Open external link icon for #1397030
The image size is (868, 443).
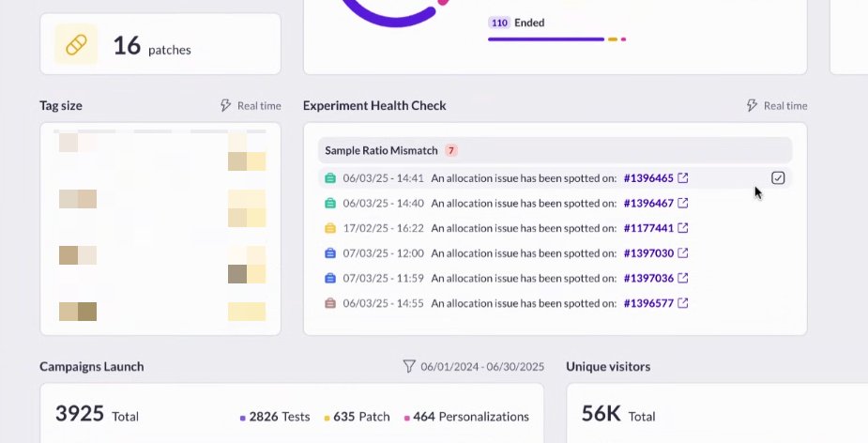683,252
